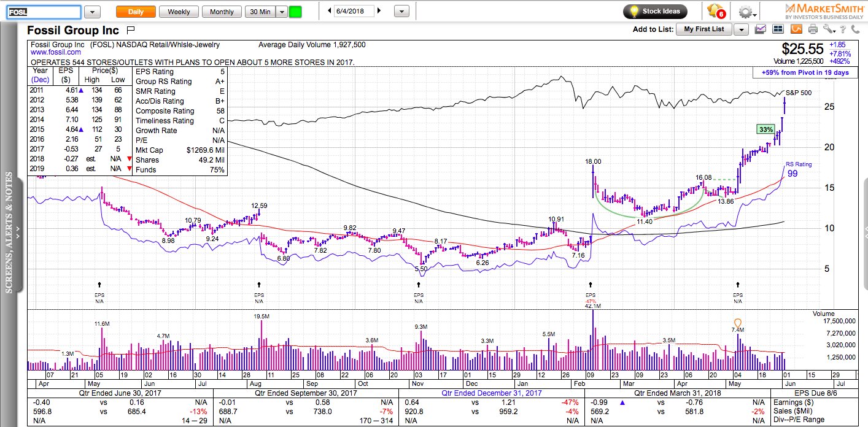Screen dimensions: 868x427
Task: Switch to the Weekly chart tab
Action: 178,10
